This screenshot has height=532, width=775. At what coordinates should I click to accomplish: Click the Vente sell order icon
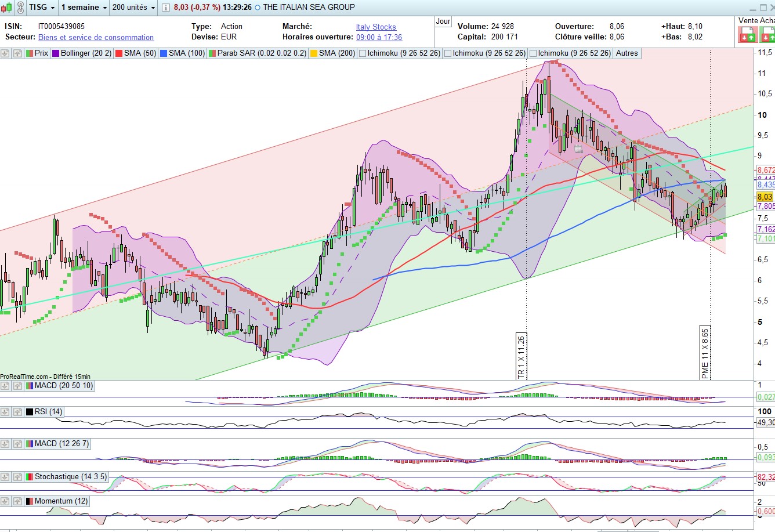tap(747, 34)
